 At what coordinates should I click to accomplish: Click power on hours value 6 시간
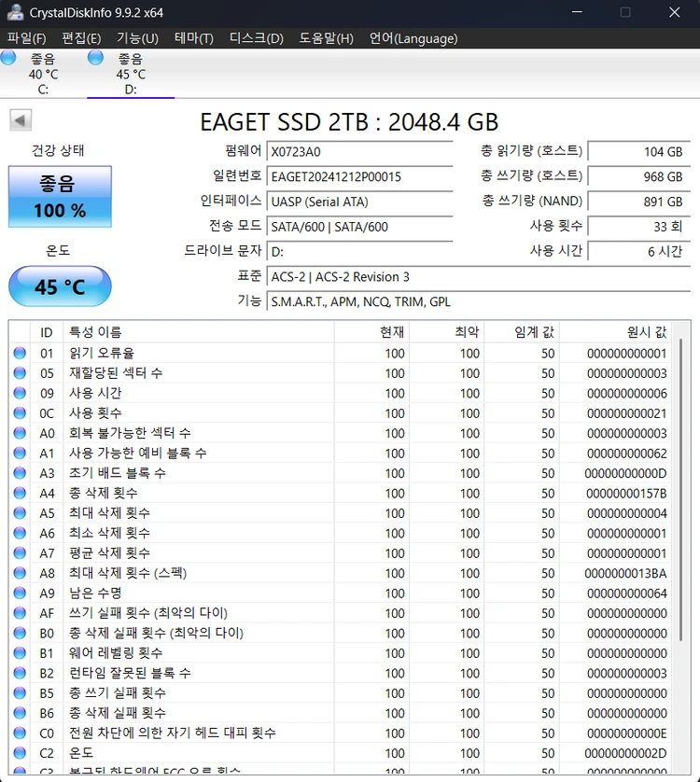click(x=639, y=251)
